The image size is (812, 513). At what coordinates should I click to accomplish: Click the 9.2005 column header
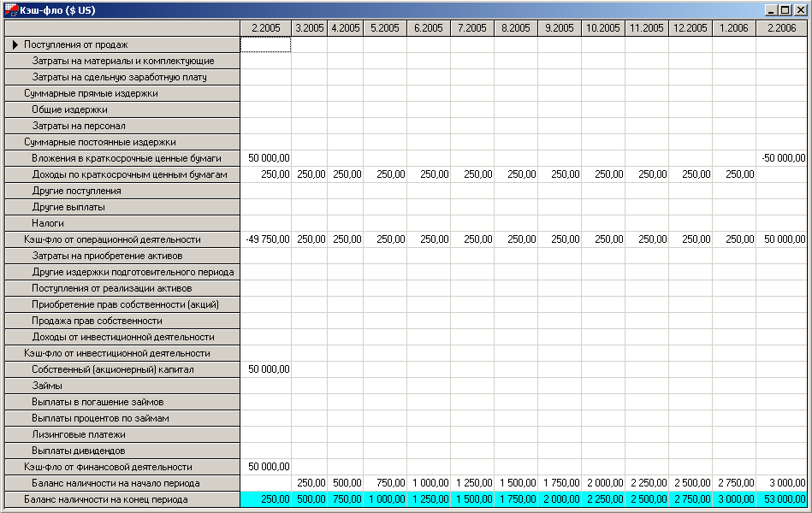(x=560, y=28)
